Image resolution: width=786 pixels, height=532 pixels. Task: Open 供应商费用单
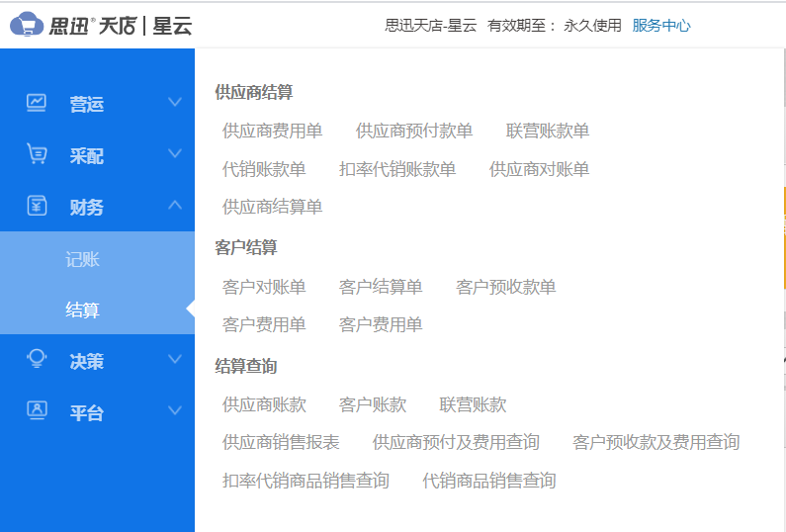272,131
